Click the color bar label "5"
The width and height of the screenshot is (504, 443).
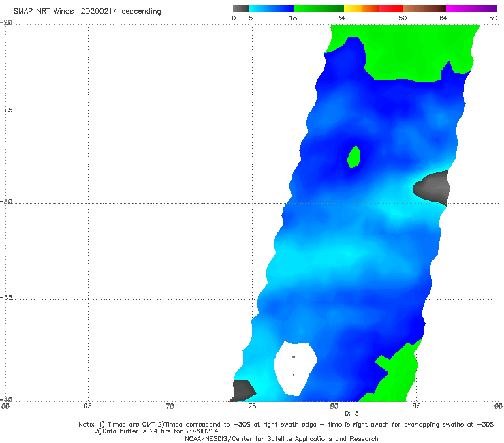click(x=251, y=18)
